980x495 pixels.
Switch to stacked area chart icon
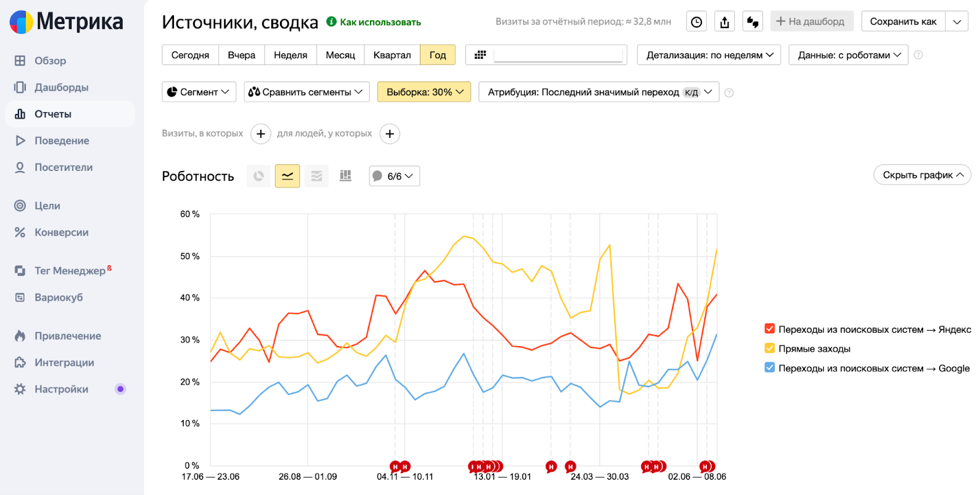coord(317,176)
